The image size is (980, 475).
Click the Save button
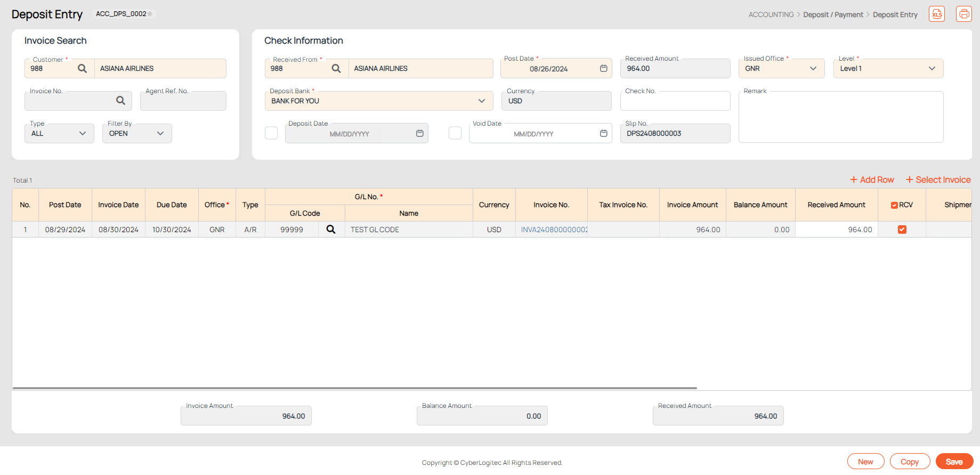[954, 462]
